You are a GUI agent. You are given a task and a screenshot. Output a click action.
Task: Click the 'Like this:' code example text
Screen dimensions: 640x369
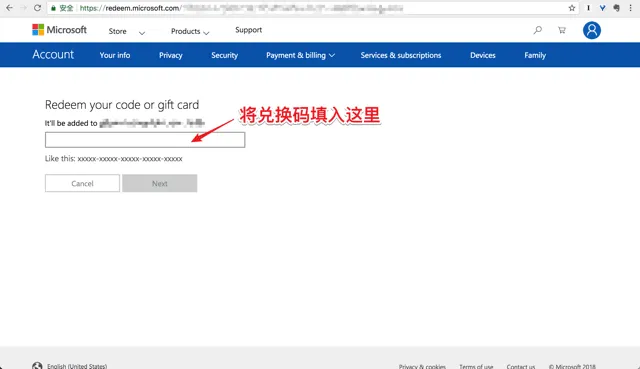click(113, 158)
